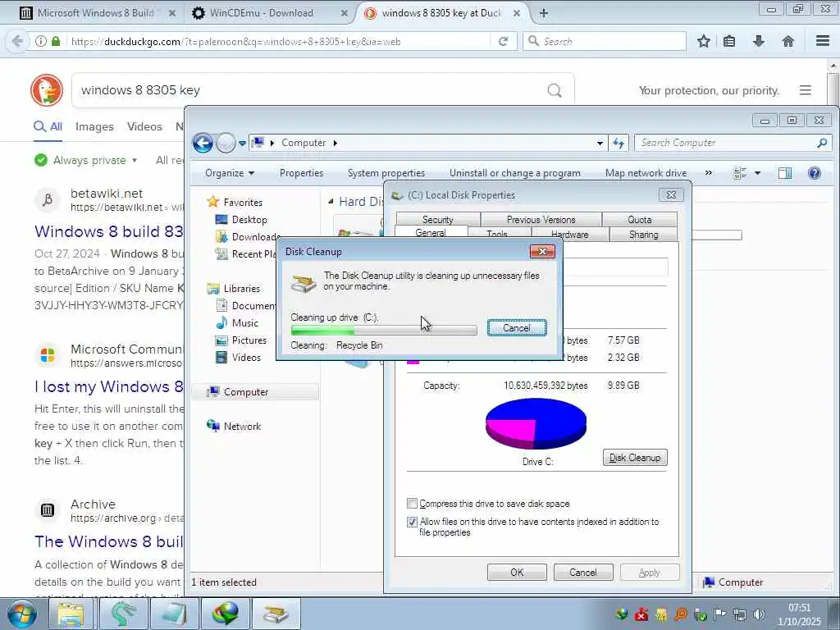Open Explorer help question mark icon

tap(815, 173)
